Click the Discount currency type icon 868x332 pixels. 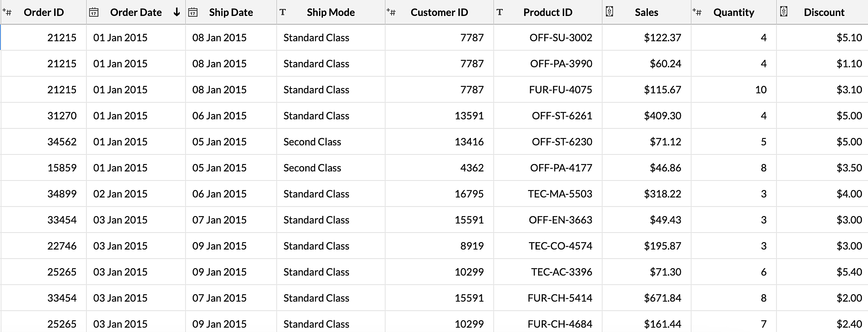[783, 12]
